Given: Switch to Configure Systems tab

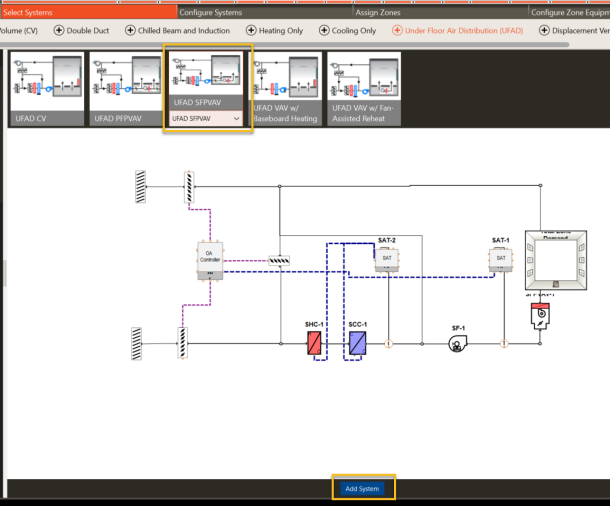Looking at the screenshot, I should [x=265, y=12].
